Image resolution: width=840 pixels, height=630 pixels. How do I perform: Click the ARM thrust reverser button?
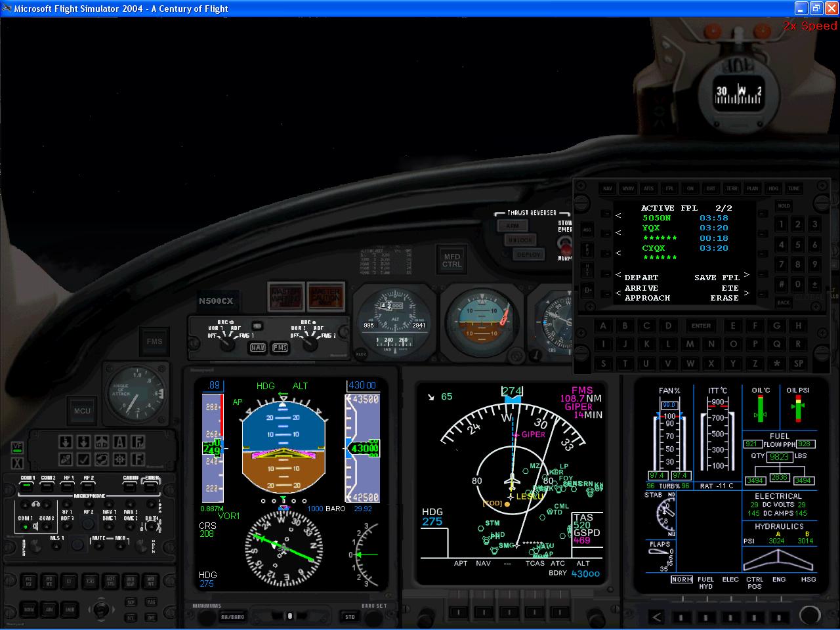(x=513, y=226)
